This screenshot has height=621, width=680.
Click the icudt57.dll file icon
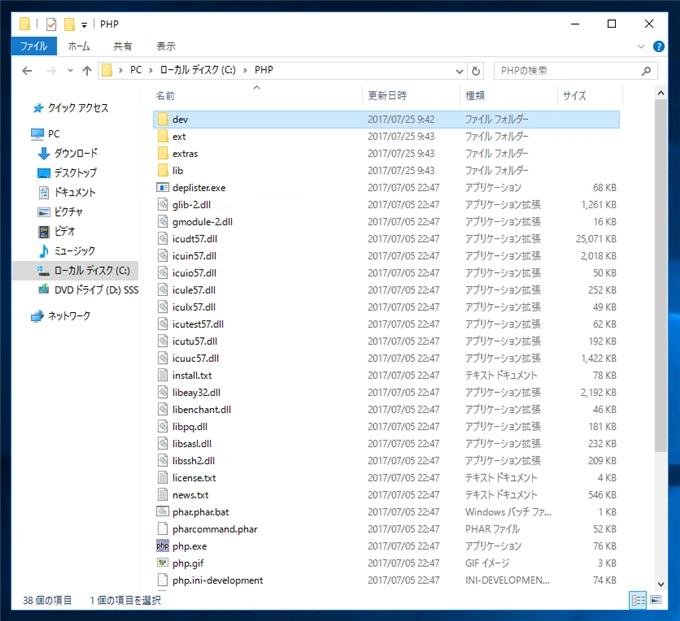[x=163, y=239]
